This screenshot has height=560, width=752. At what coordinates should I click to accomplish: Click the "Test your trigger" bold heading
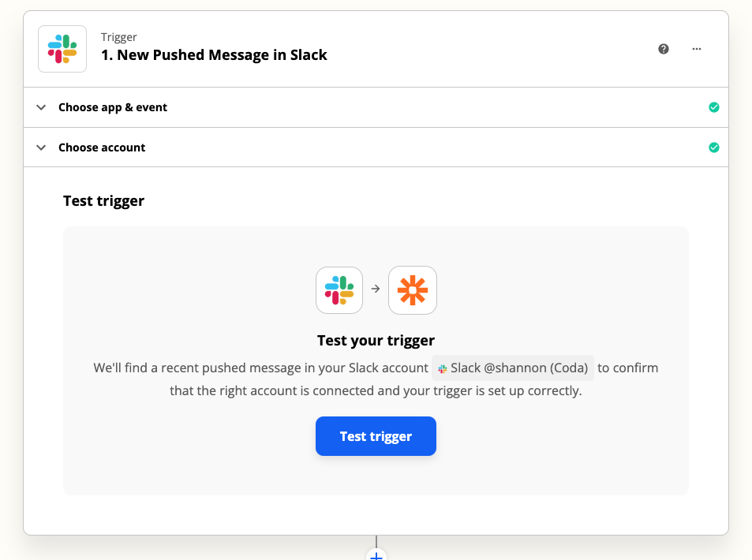pos(376,342)
